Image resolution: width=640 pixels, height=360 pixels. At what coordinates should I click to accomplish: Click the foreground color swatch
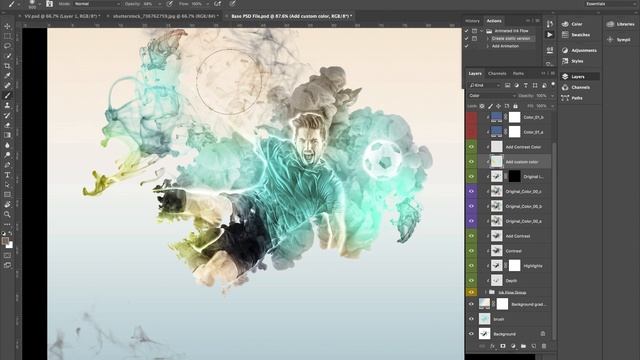[5, 241]
